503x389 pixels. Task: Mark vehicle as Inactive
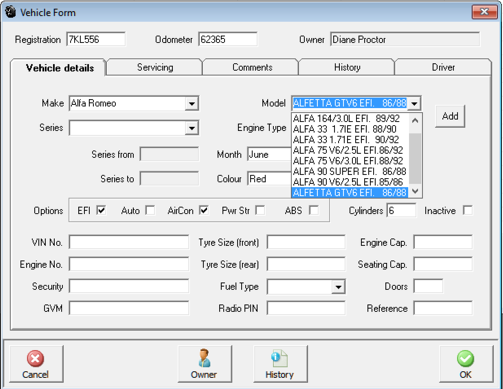[x=468, y=210]
